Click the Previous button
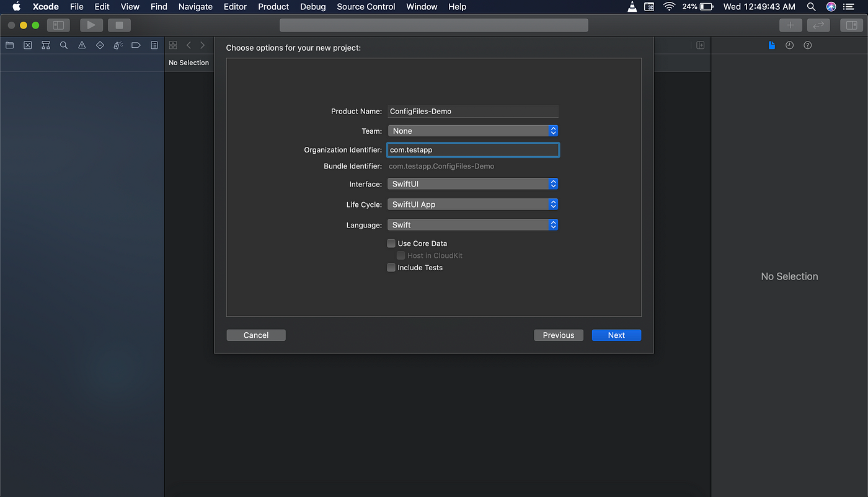Image resolution: width=868 pixels, height=497 pixels. pos(559,335)
